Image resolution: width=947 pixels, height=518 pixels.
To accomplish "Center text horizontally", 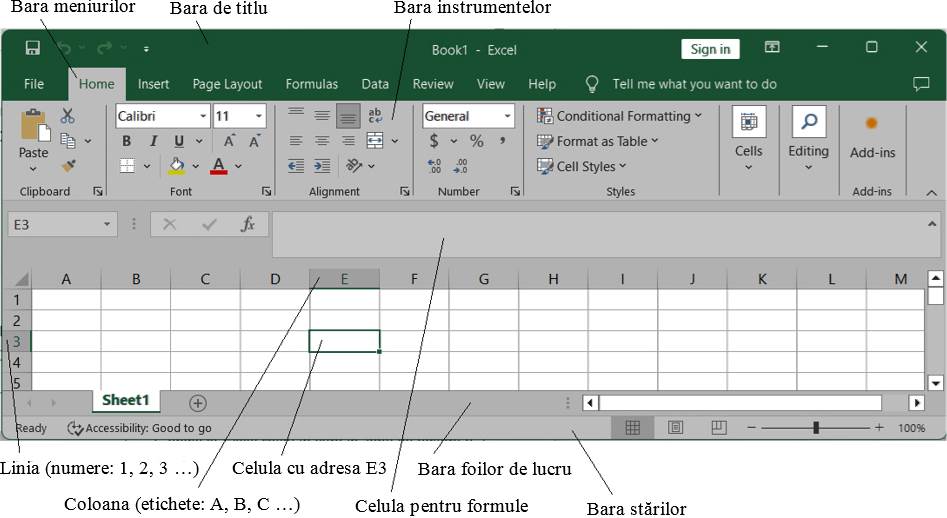I will [x=322, y=141].
